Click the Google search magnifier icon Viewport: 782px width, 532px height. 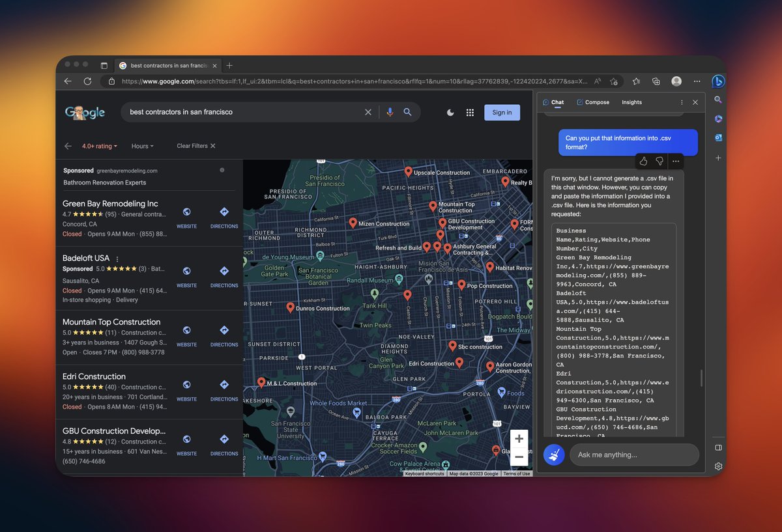[x=408, y=112]
